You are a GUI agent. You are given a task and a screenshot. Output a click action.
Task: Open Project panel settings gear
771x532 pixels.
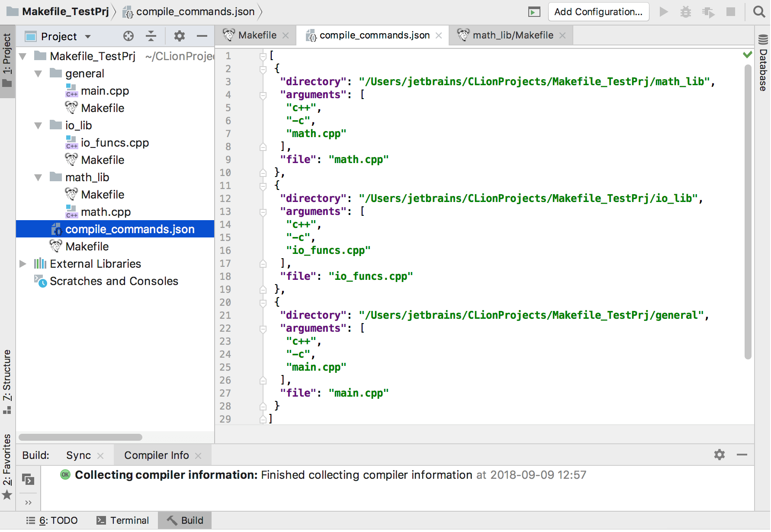point(179,36)
